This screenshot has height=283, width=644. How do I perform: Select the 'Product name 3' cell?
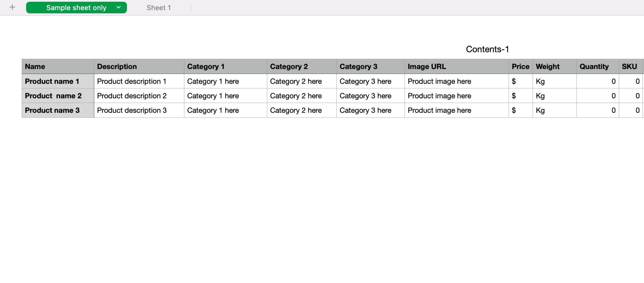pos(58,110)
